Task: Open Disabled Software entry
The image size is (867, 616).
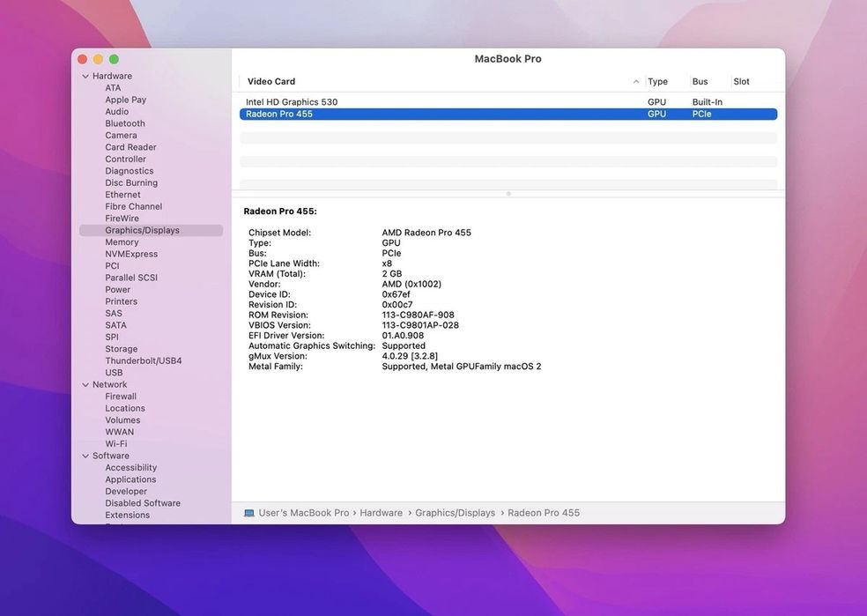Action: (x=143, y=504)
